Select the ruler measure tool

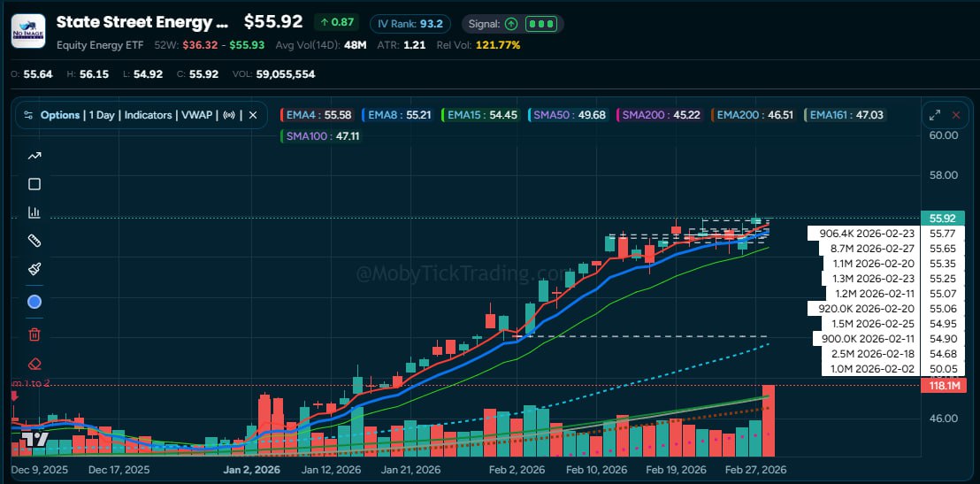point(34,241)
